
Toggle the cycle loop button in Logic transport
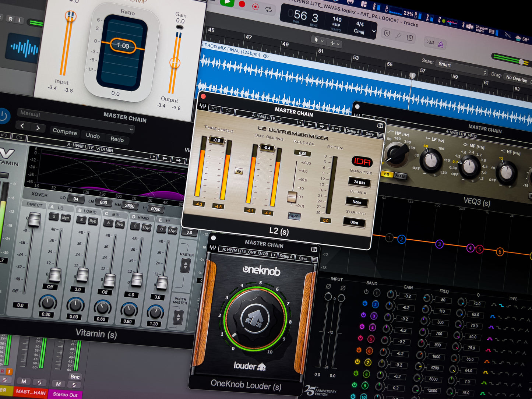268,10
